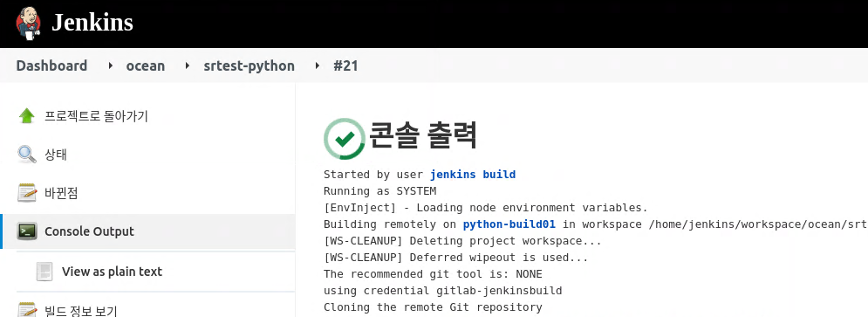Screen dimensions: 868x317
Task: Click 'using credential gitlab-jenkinsbuild' line
Action: tap(443, 291)
